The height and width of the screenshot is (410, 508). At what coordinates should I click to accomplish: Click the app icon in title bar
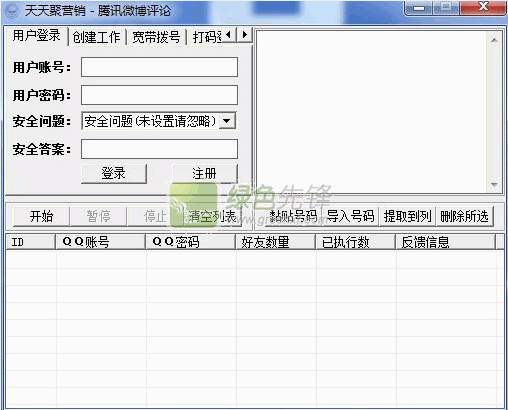coord(12,10)
